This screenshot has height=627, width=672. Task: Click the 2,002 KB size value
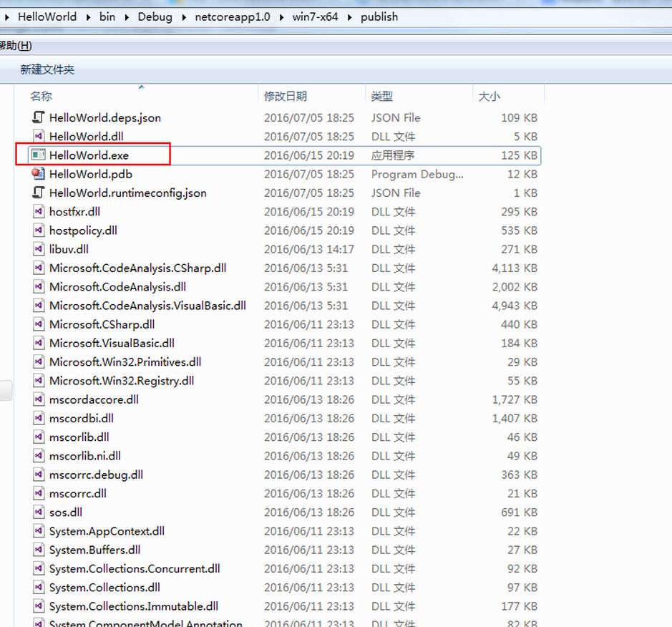515,287
